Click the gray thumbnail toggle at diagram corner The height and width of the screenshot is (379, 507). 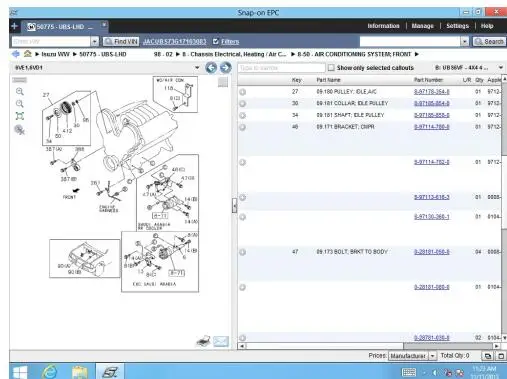tap(223, 82)
